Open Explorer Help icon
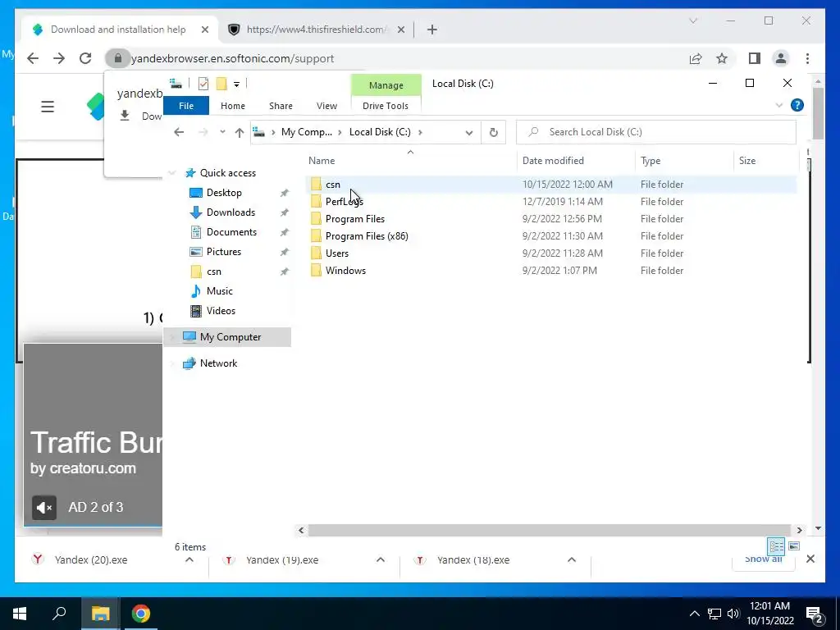Image resolution: width=840 pixels, height=630 pixels. tap(797, 105)
